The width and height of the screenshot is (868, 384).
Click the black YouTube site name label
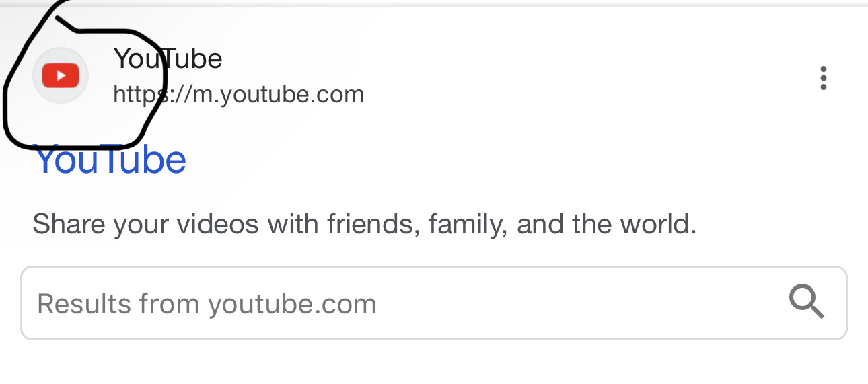168,59
